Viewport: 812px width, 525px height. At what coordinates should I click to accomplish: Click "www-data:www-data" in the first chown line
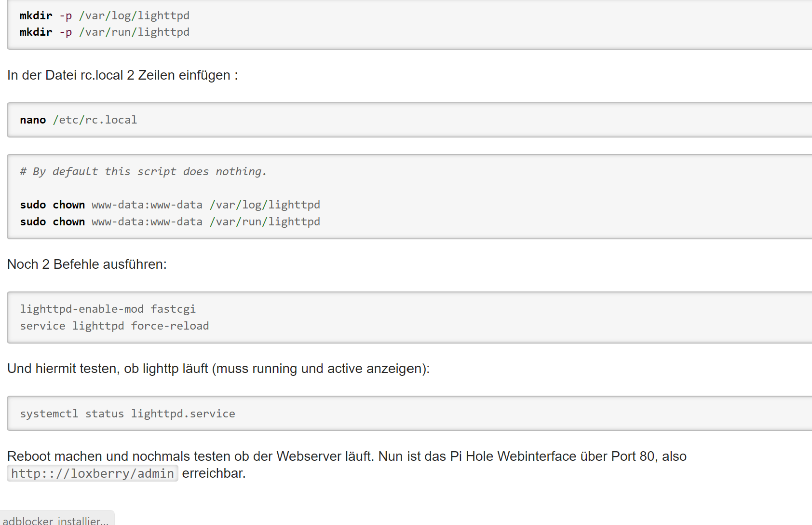(147, 205)
